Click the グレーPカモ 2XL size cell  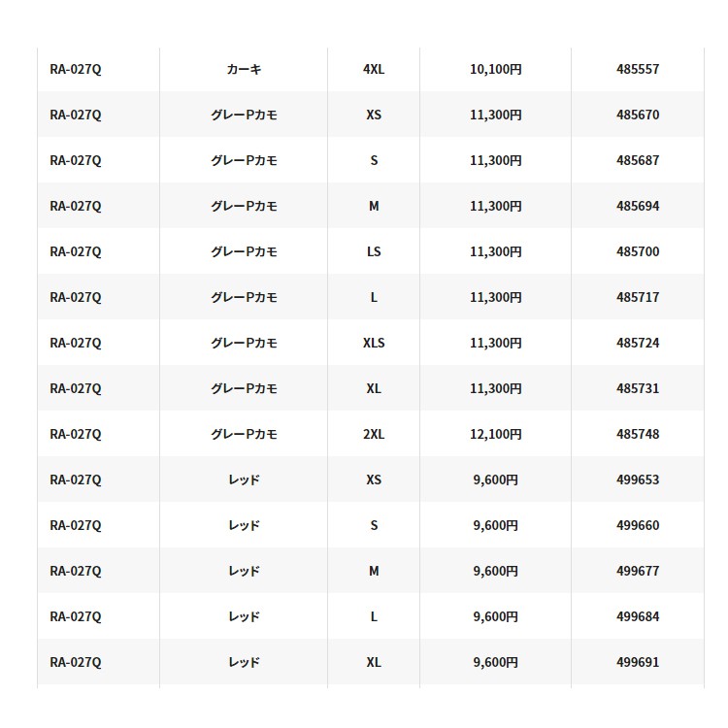[374, 434]
